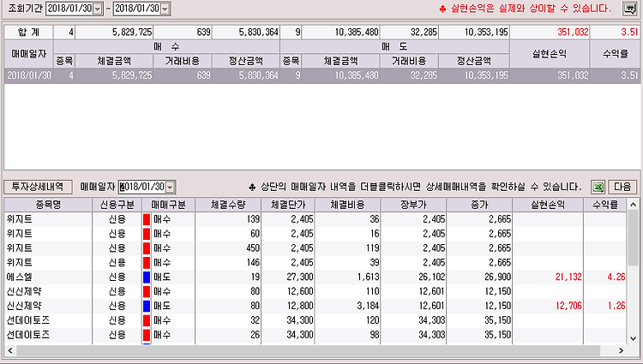
Task: Open the 매매일자 date dropdown
Action: 171,187
